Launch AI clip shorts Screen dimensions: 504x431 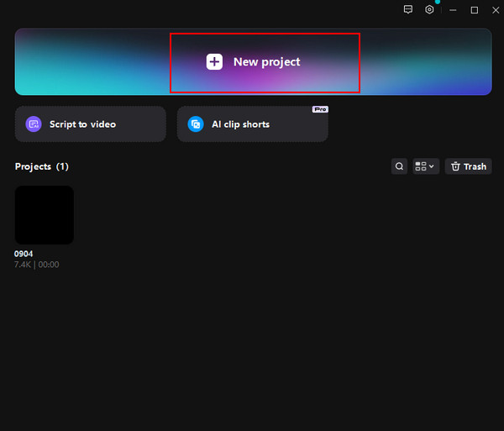(x=252, y=124)
